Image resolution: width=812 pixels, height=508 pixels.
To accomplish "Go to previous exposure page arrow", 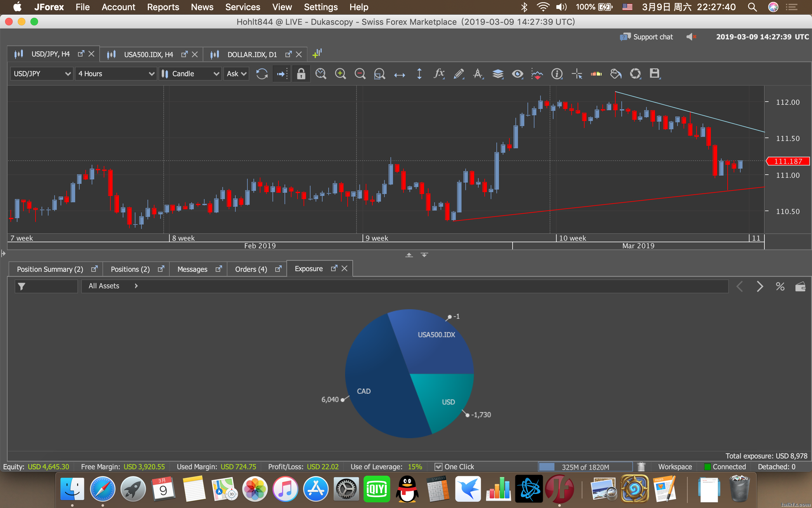I will click(740, 287).
